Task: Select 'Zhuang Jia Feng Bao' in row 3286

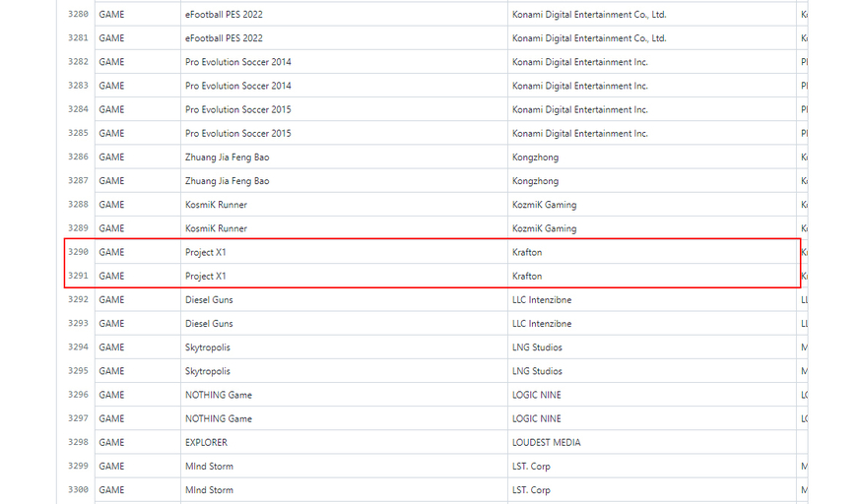Action: pos(227,157)
